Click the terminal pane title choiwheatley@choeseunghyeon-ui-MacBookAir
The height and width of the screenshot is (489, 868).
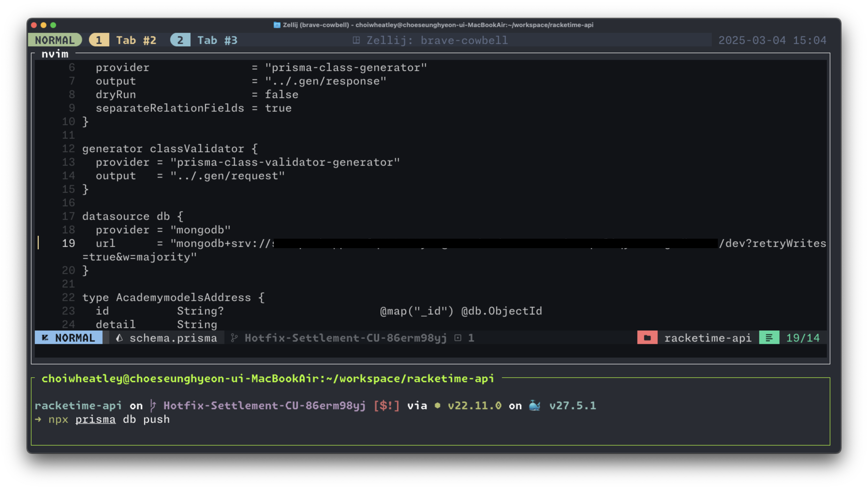tap(268, 379)
